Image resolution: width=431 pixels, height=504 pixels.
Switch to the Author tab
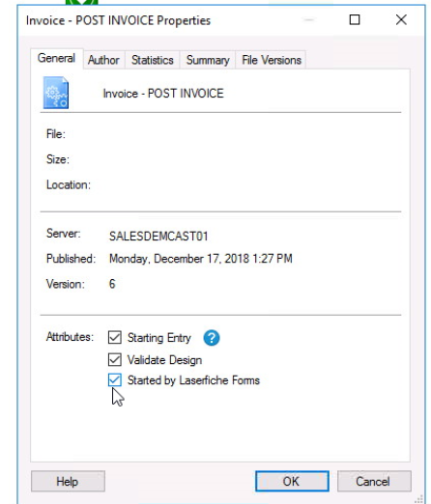(103, 60)
